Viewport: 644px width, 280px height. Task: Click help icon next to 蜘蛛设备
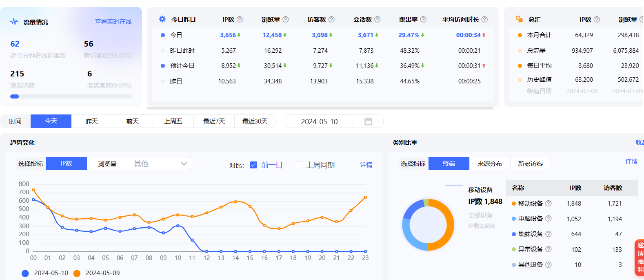549,234
